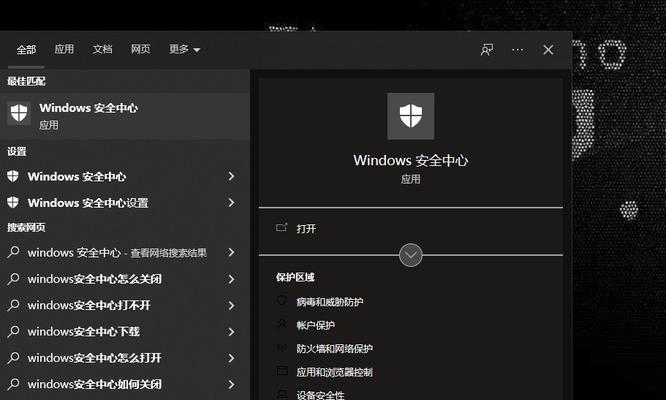Search web for windows安全中心怎么关闭
Screen dimensions: 666x400
(94, 279)
